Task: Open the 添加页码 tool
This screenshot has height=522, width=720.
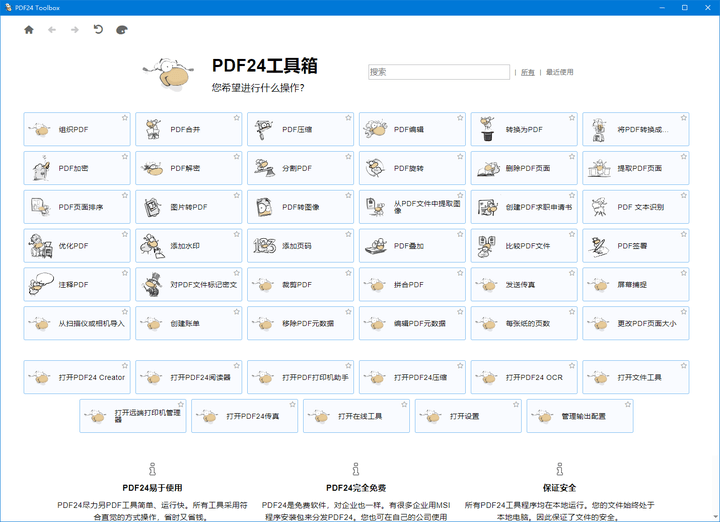Action: point(300,246)
